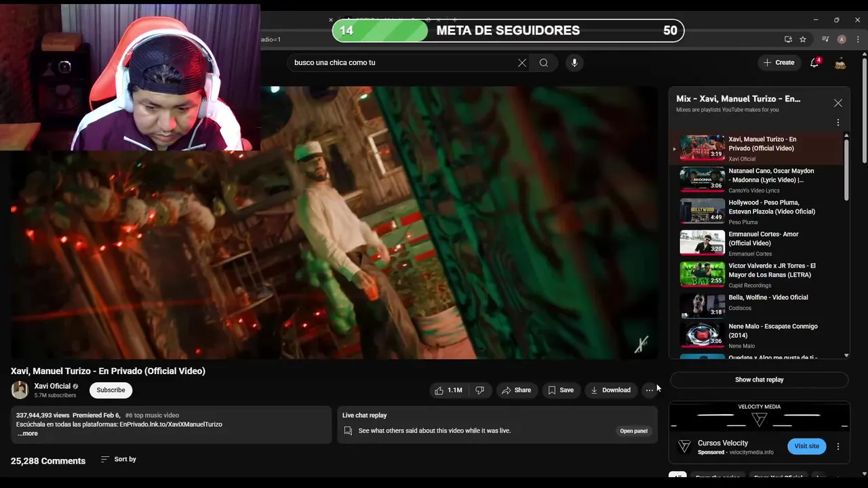Image resolution: width=868 pixels, height=488 pixels.
Task: Click the magnifier search icon
Action: click(544, 62)
